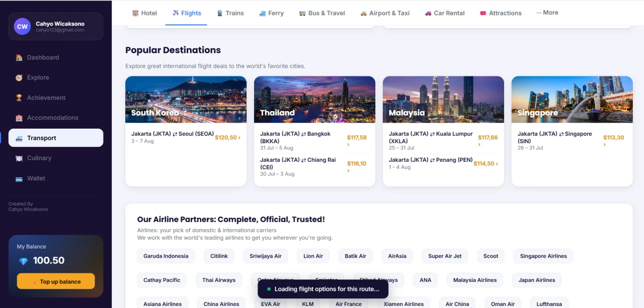Click the Loading flight options toast
The image size is (644, 308).
(x=323, y=289)
